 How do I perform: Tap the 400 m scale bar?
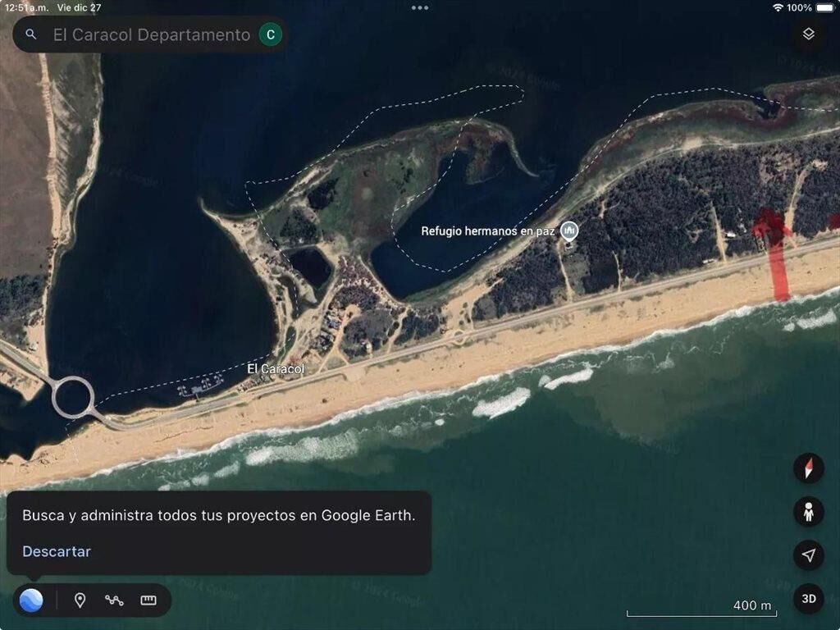(x=701, y=609)
